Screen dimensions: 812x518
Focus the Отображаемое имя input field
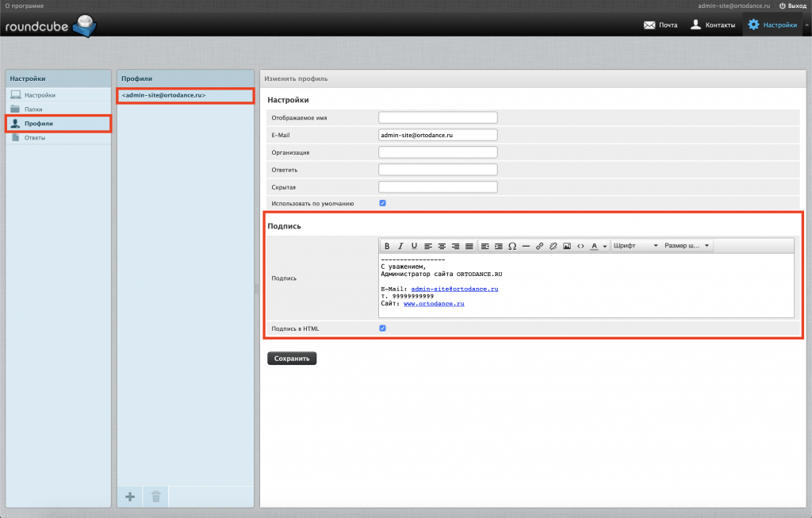point(438,117)
